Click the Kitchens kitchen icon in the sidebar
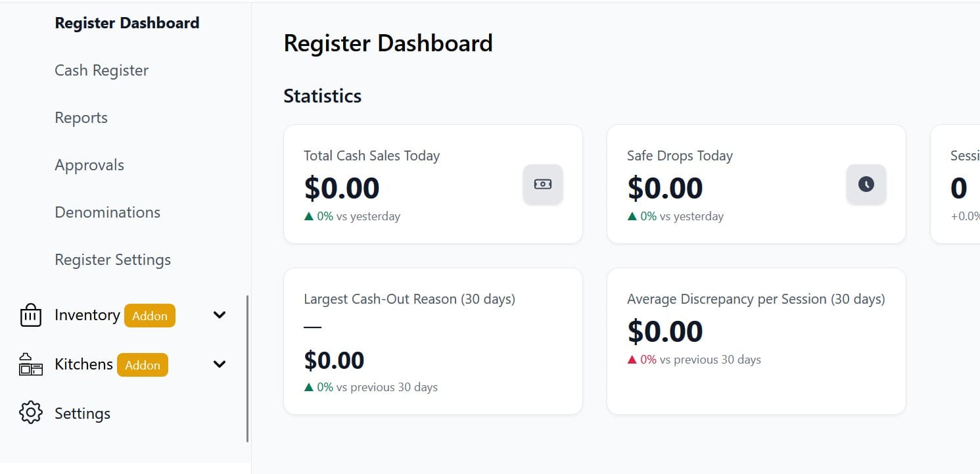Viewport: 980px width, 474px height. pyautogui.click(x=30, y=364)
